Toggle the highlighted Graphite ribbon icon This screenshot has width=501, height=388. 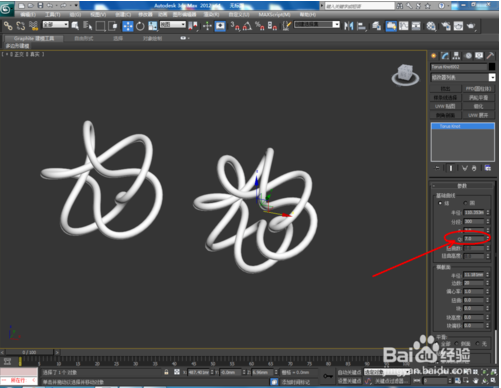click(391, 26)
